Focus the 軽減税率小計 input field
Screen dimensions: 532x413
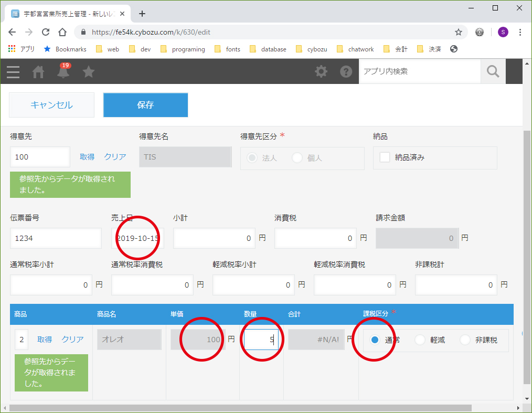tap(253, 285)
